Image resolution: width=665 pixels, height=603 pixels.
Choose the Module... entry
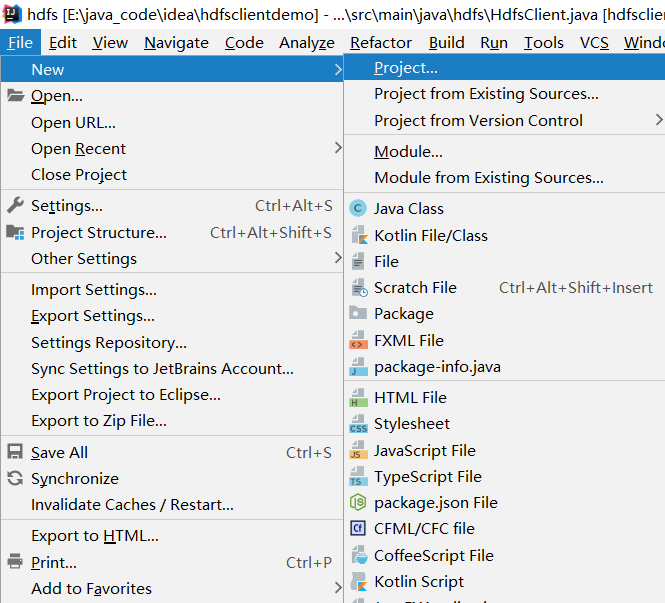click(504, 151)
